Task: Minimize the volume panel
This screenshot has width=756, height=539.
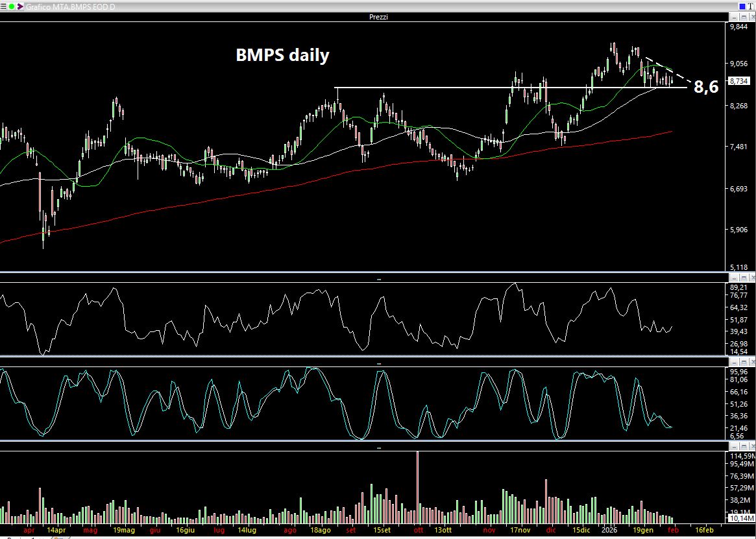Action: coord(735,447)
